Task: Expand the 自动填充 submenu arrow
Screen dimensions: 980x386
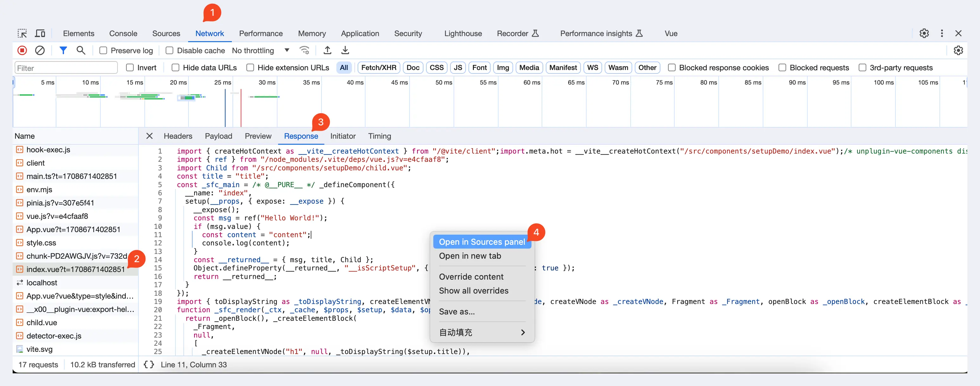Action: (x=523, y=332)
